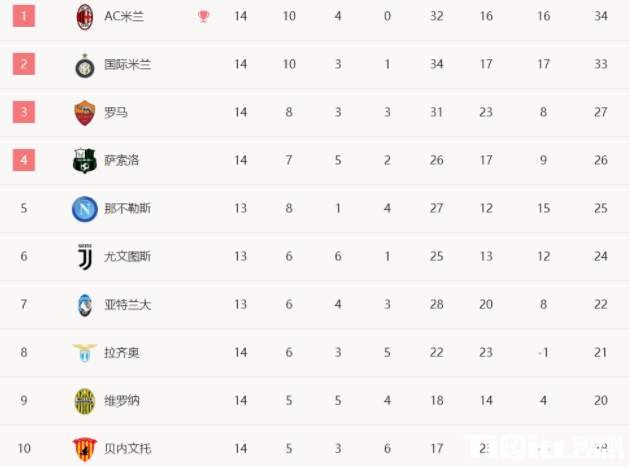This screenshot has height=467, width=630.
Task: Click the Juventus club crest
Action: [x=85, y=256]
